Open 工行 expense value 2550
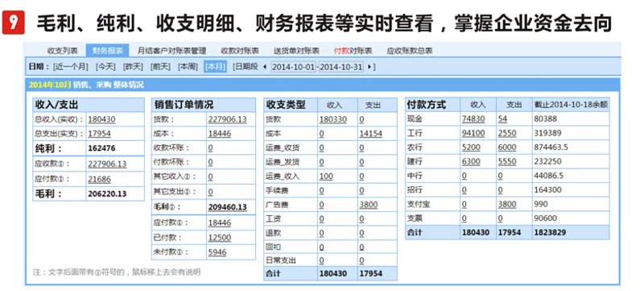The image size is (644, 291). (507, 134)
